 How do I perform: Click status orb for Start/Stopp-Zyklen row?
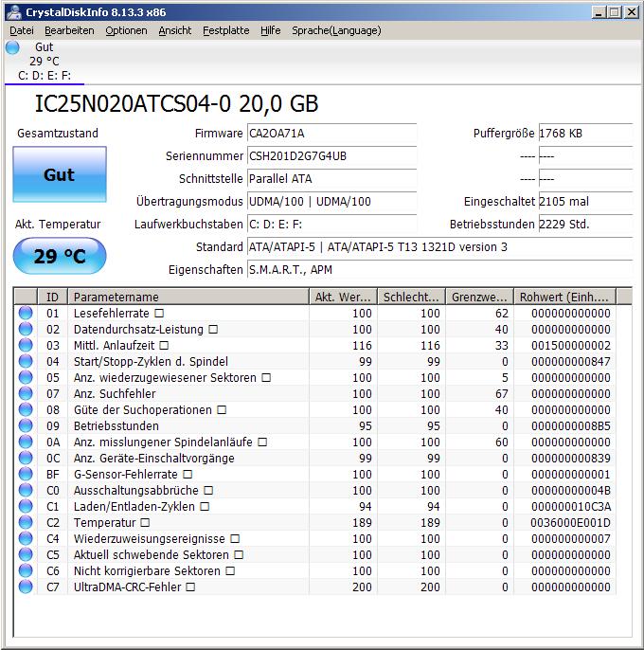26,362
